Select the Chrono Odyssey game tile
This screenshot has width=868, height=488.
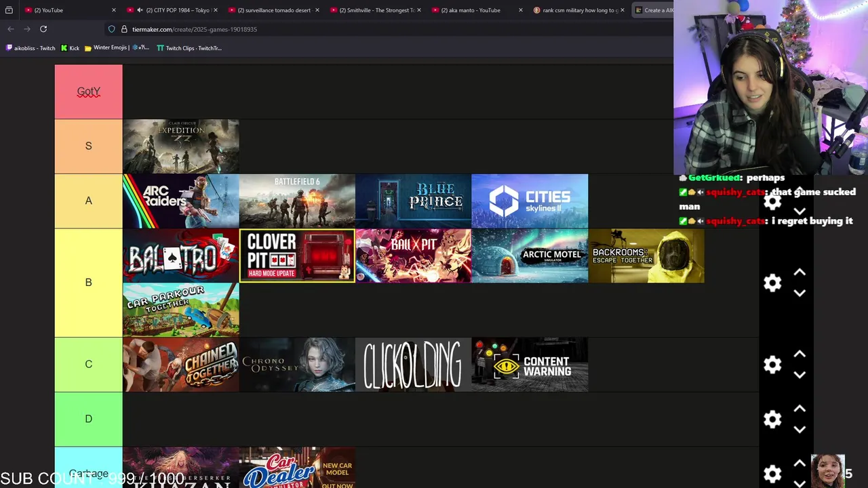pyautogui.click(x=297, y=365)
